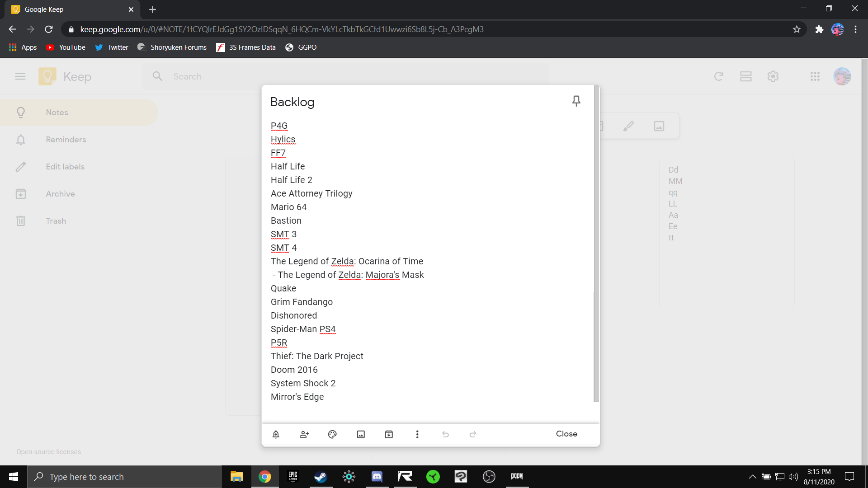The width and height of the screenshot is (868, 488).
Task: Click the 'Mirror's Edge' line
Action: click(x=297, y=397)
